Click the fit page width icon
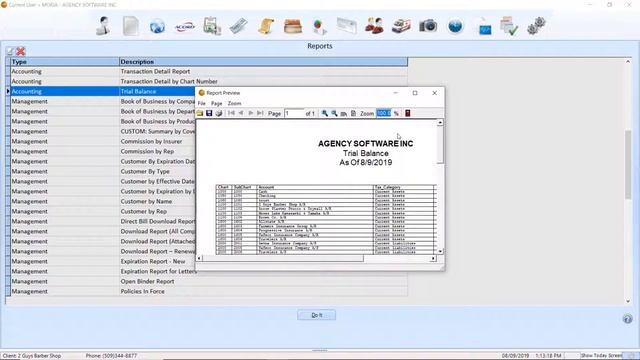The image size is (640, 360). point(344,113)
